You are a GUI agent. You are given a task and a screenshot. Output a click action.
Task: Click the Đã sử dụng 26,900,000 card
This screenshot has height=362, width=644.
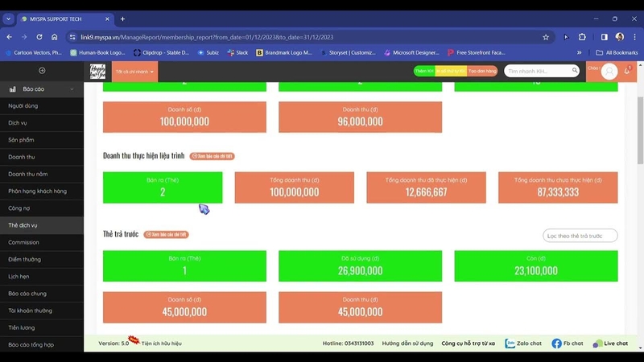pyautogui.click(x=360, y=266)
